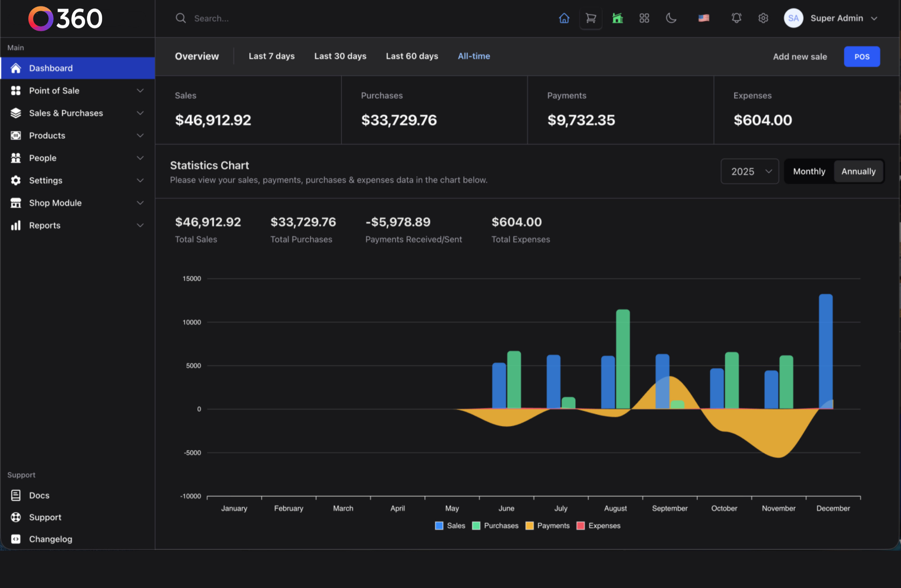Select the Last 30 days tab
Image resolution: width=901 pixels, height=588 pixels.
point(340,56)
